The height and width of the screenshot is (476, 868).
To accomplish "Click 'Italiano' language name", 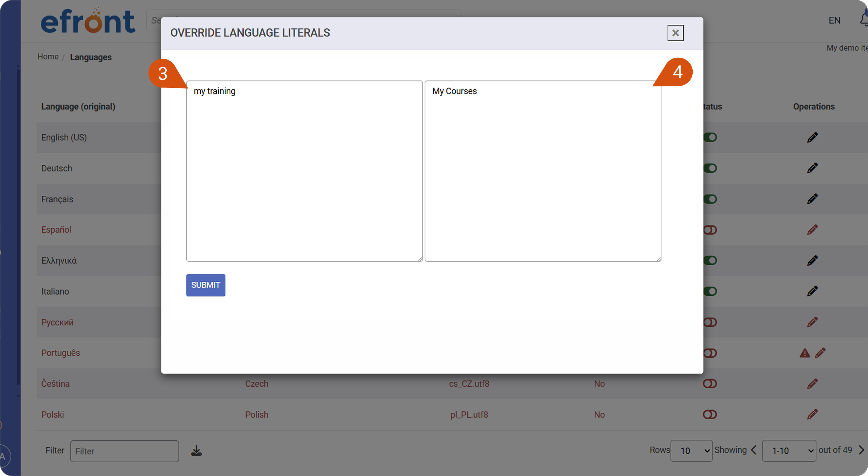I will click(55, 292).
